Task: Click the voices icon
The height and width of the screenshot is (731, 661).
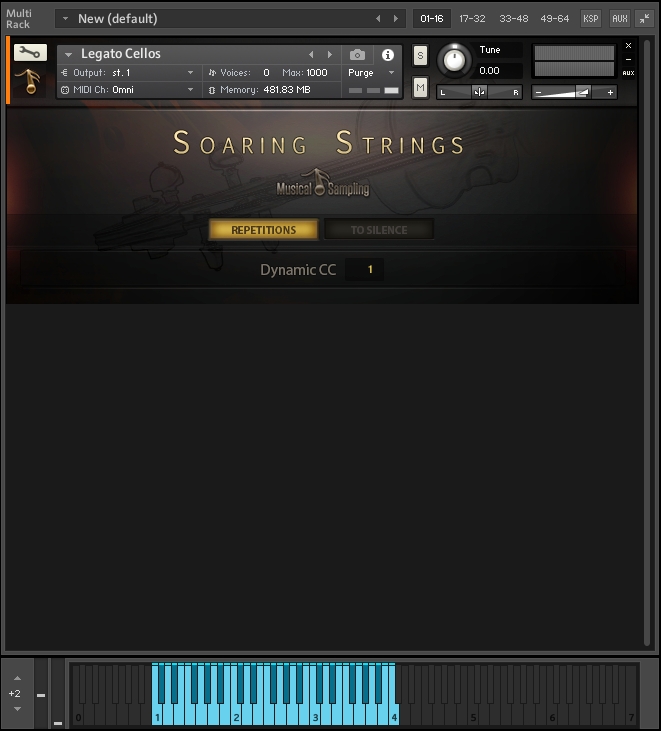Action: tap(212, 73)
